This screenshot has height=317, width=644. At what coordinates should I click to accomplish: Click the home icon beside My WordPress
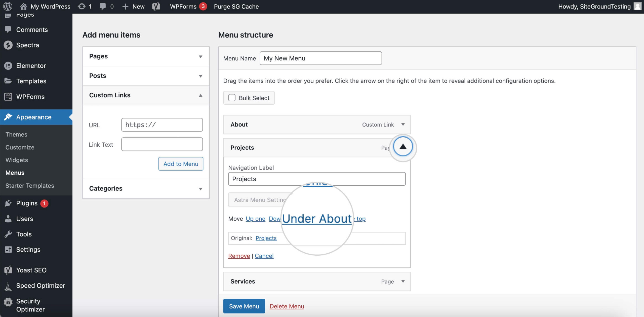pos(23,6)
